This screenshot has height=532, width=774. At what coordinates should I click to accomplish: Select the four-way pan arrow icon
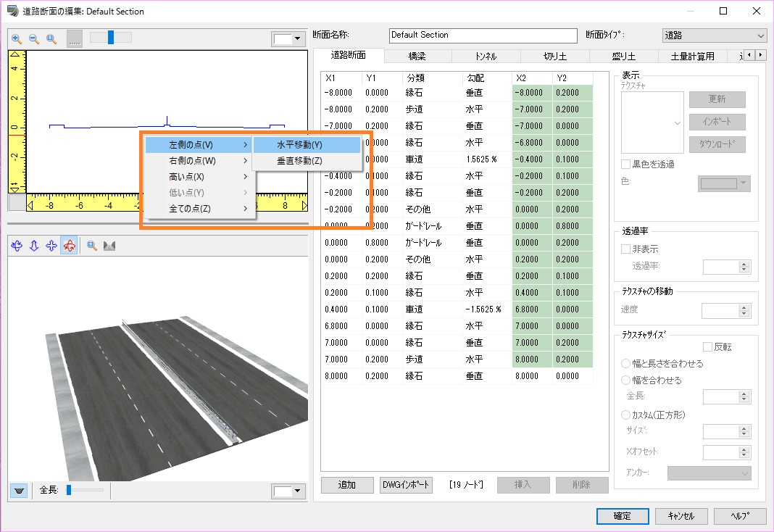tap(51, 246)
